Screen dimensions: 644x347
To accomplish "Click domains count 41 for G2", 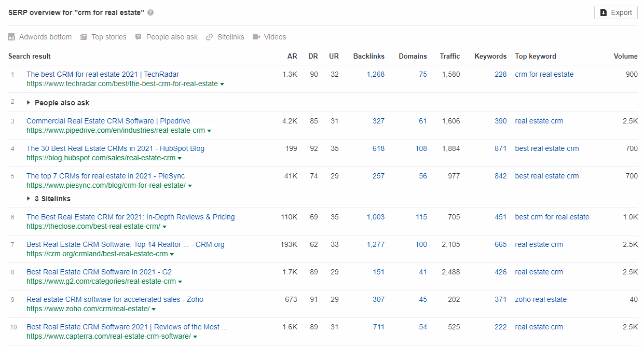I will [x=423, y=272].
